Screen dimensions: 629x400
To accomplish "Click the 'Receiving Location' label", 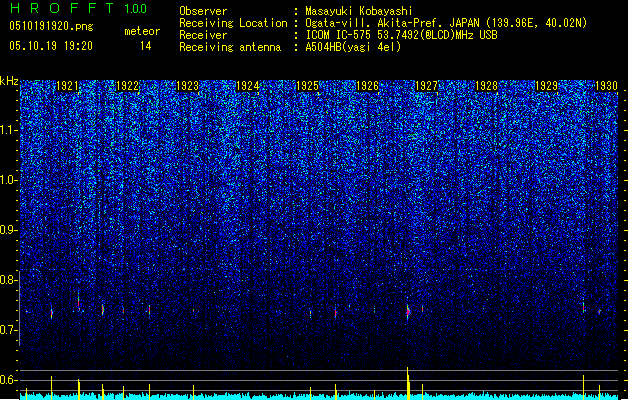I will pos(233,23).
